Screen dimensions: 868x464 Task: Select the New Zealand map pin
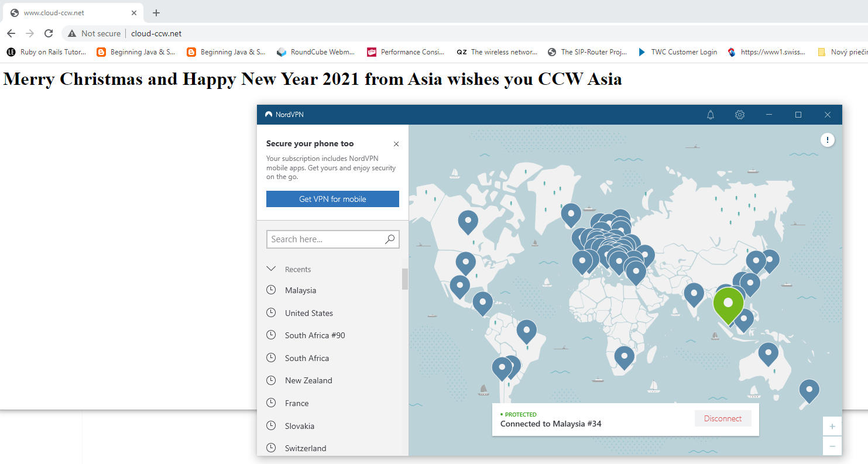(809, 391)
